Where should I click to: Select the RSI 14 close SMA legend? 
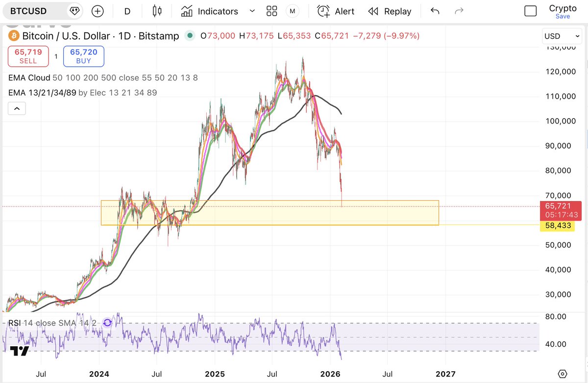53,323
